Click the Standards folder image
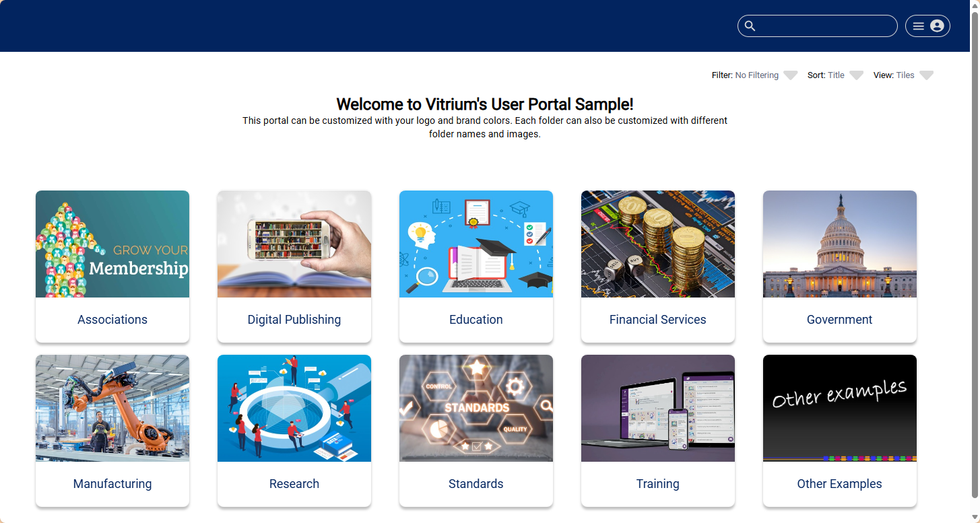 476,408
